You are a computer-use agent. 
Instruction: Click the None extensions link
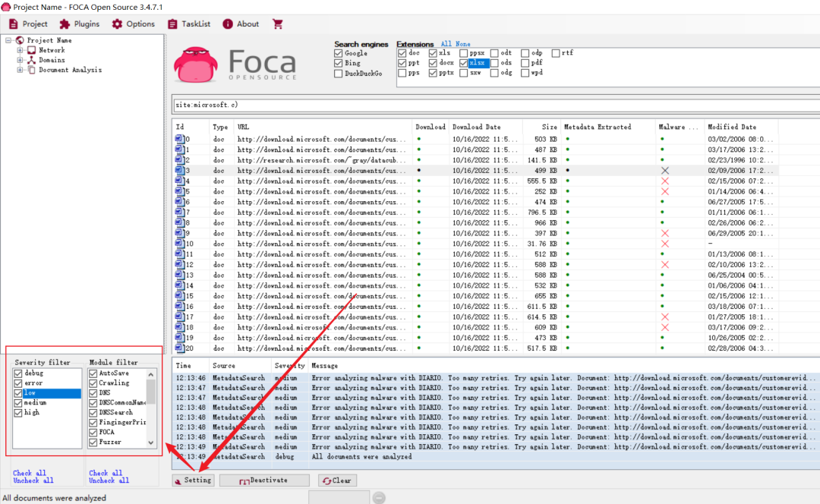463,45
